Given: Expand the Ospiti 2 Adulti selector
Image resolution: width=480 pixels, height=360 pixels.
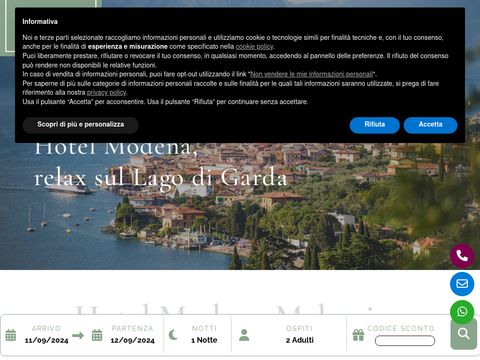Looking at the screenshot, I should click(x=300, y=334).
